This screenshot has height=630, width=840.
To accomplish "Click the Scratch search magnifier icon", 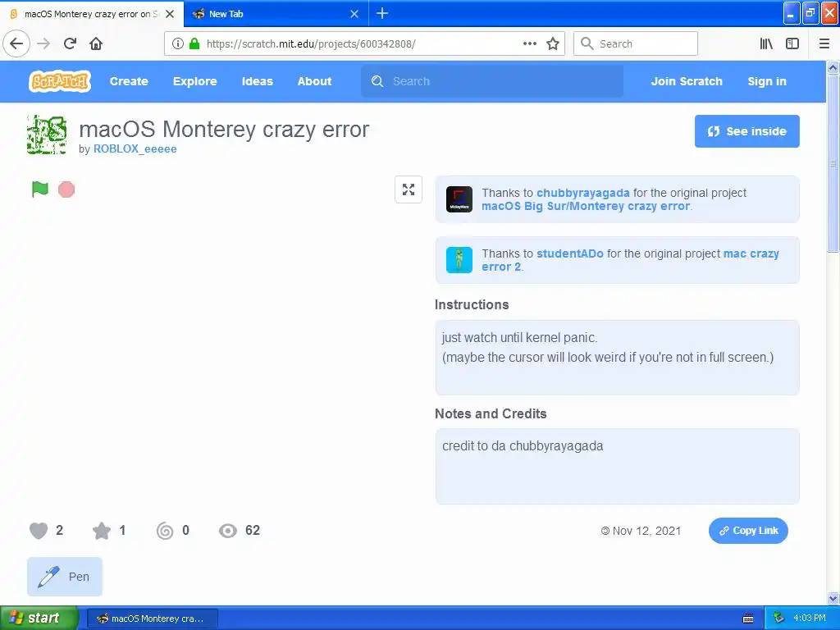I will point(377,81).
